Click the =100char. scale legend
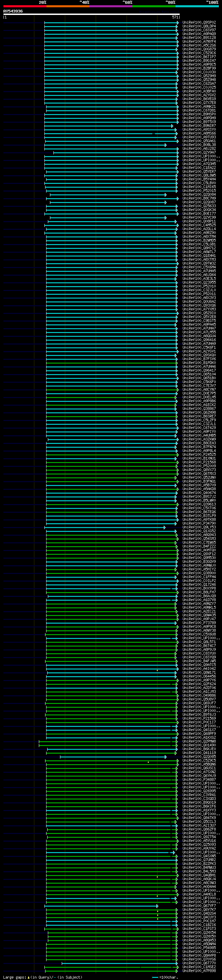The width and height of the screenshot is (222, 980). (164, 977)
